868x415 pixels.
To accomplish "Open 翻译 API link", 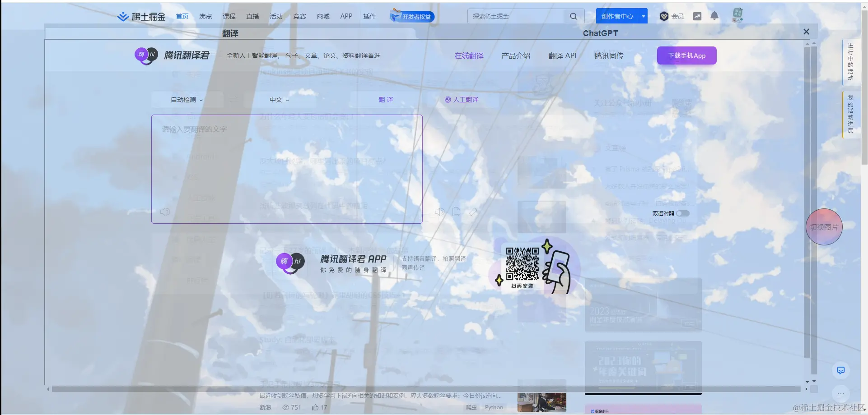I will (x=562, y=55).
